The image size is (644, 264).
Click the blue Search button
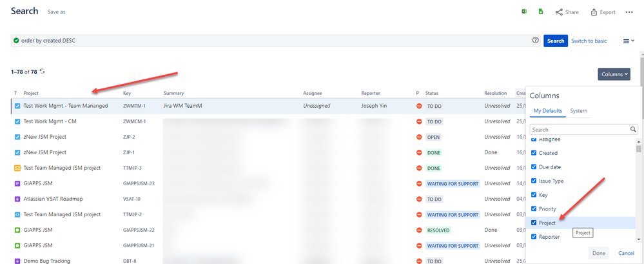click(x=556, y=41)
